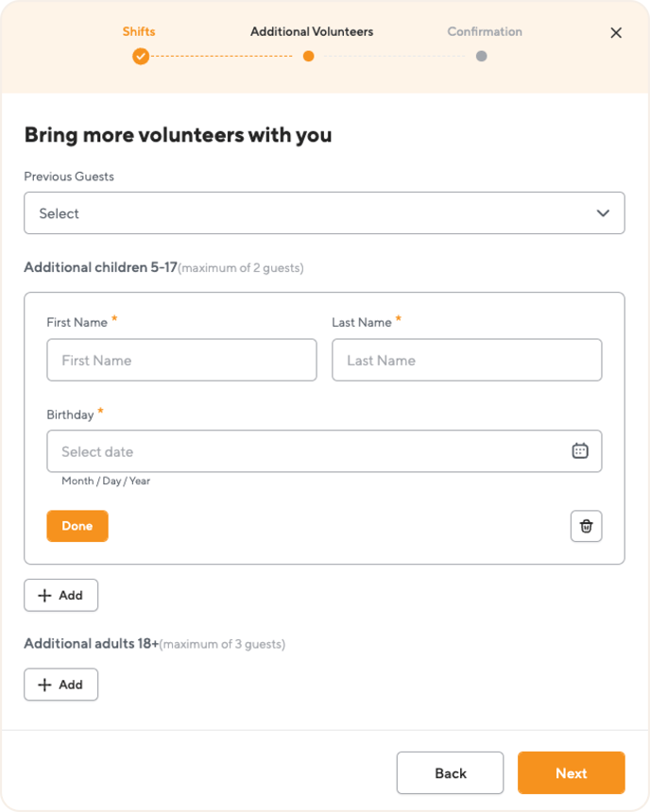Focus the First Name input field
Screen dimensions: 650x812
[182, 361]
